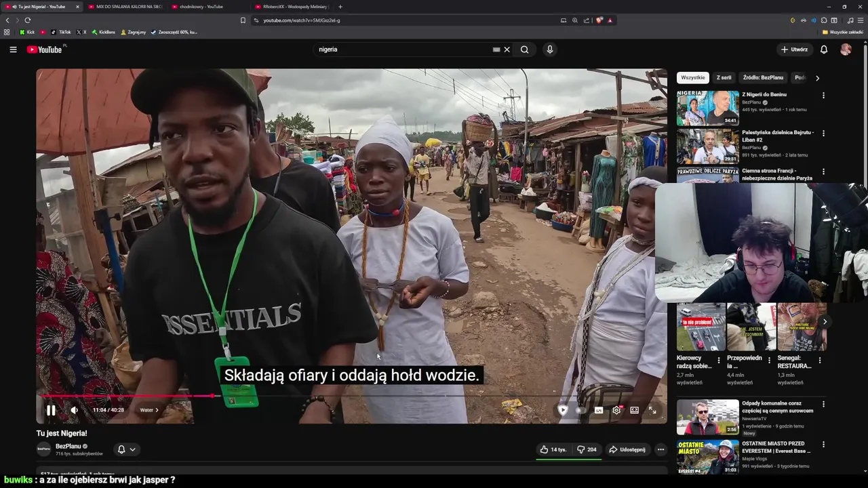Open the BezPlanu channel name link

click(68, 446)
